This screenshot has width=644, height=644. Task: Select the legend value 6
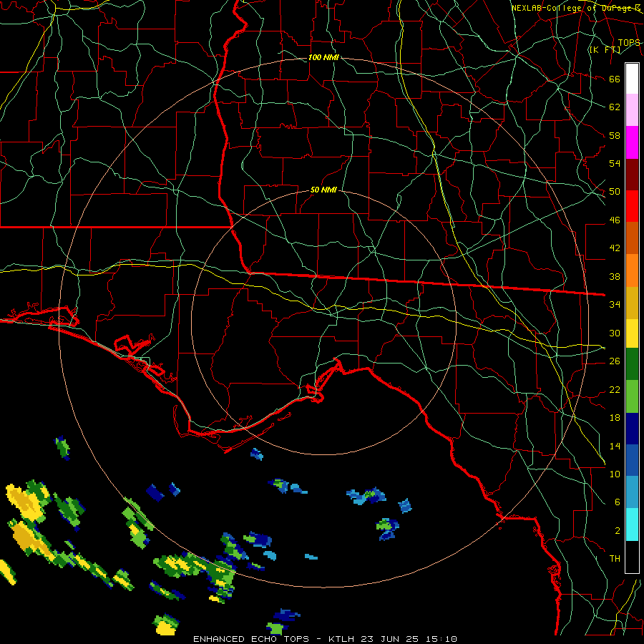pyautogui.click(x=617, y=502)
